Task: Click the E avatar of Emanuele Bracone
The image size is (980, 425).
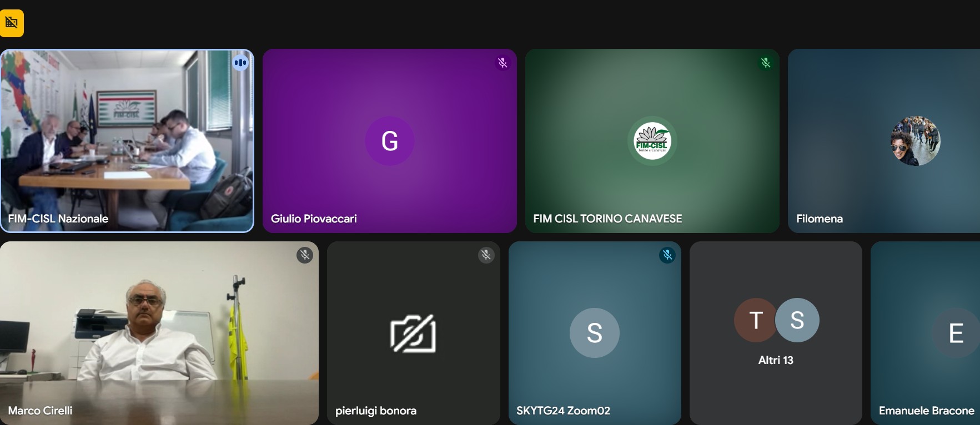Action: [x=956, y=333]
